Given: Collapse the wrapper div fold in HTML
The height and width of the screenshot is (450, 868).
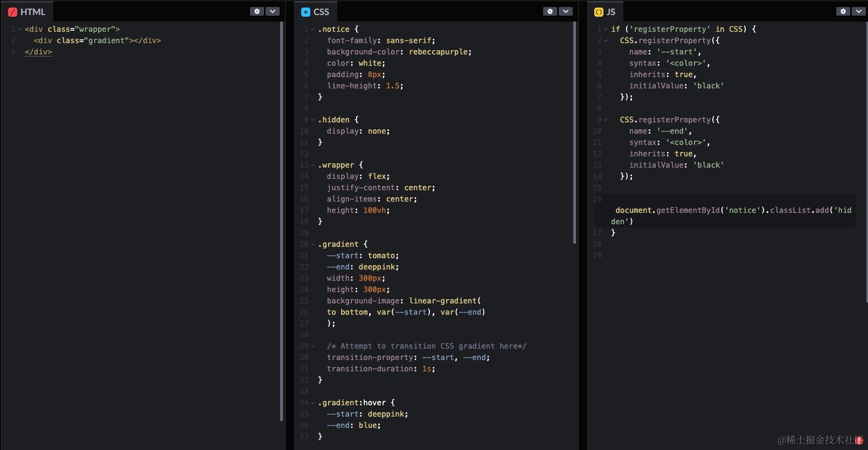Looking at the screenshot, I should [20, 29].
